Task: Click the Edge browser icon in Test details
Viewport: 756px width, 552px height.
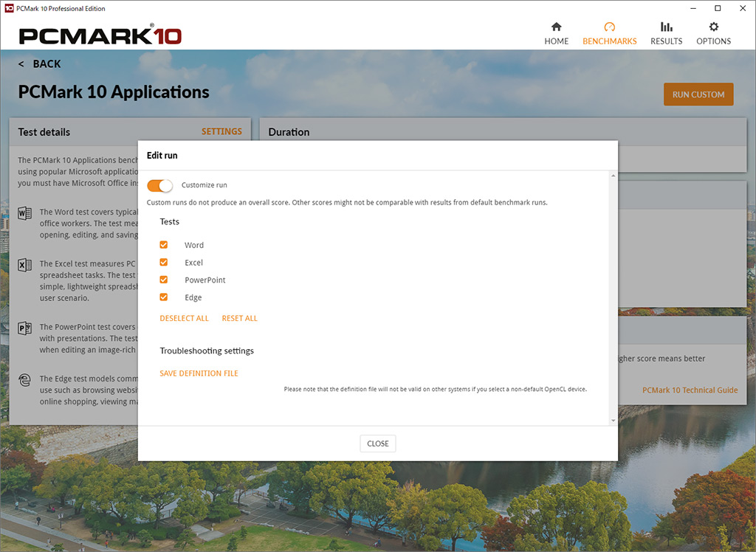Action: (24, 380)
